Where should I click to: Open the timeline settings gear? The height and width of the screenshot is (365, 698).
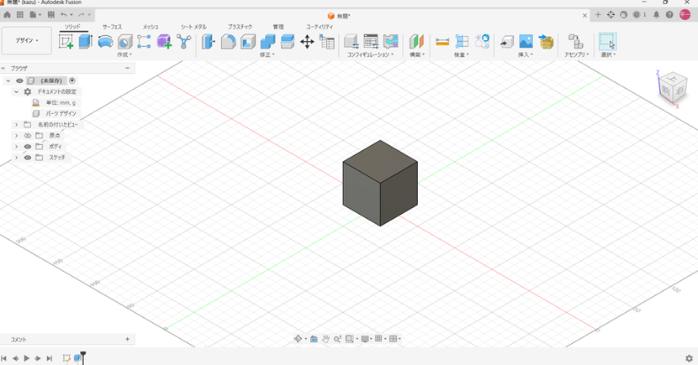pos(689,358)
